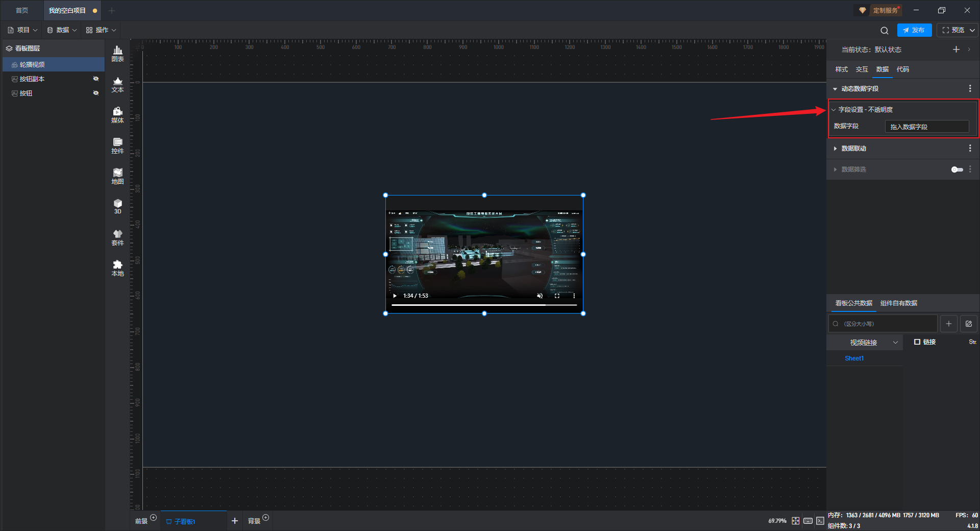Image resolution: width=980 pixels, height=531 pixels.
Task: Click the 拖入数据字段 input field
Action: [926, 127]
